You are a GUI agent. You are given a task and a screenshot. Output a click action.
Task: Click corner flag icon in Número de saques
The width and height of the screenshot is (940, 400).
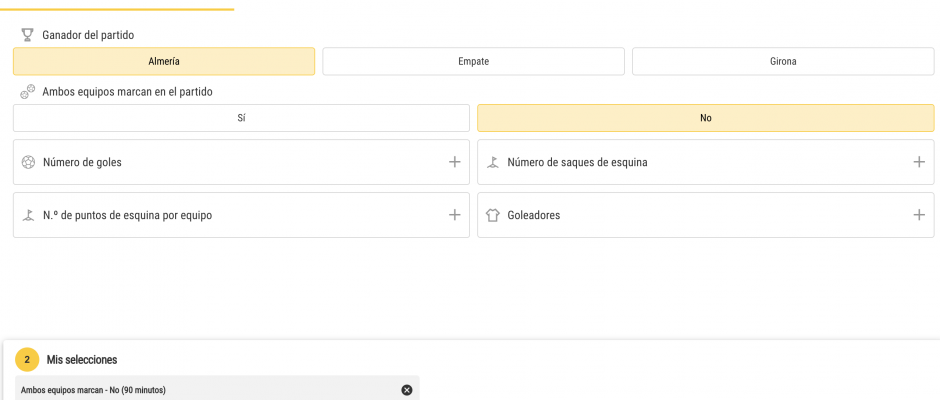[x=493, y=162]
